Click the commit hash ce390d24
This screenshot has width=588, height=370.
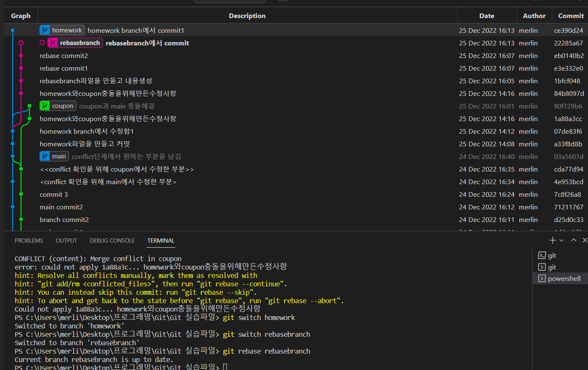(569, 30)
